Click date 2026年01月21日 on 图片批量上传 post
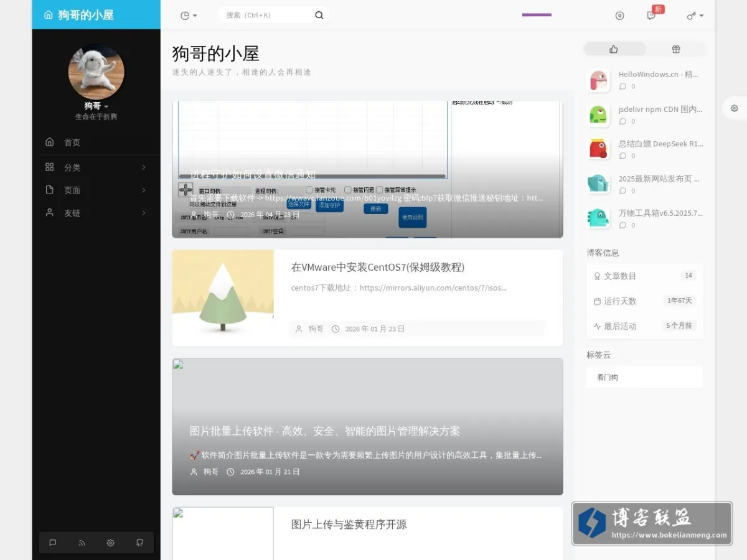This screenshot has height=560, width=747. coord(270,472)
